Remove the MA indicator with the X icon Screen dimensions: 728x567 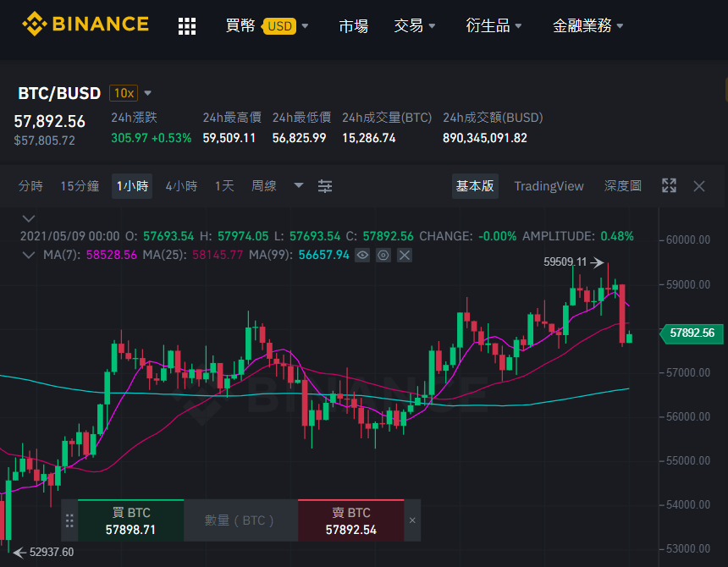click(x=405, y=255)
